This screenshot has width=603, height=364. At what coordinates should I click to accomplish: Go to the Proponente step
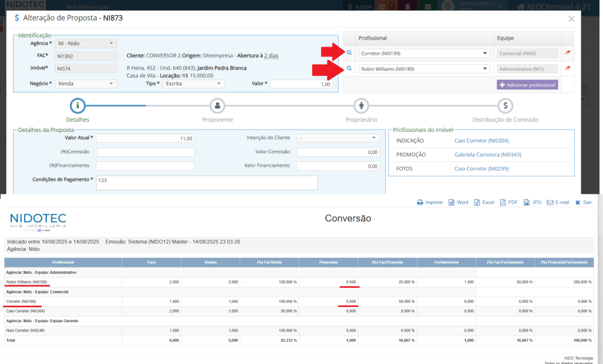tap(218, 106)
